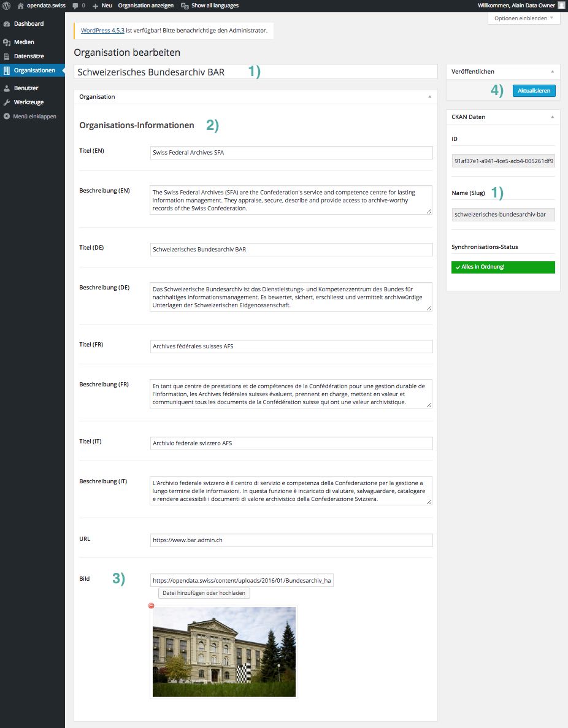Click the organisation title field

pyautogui.click(x=255, y=72)
